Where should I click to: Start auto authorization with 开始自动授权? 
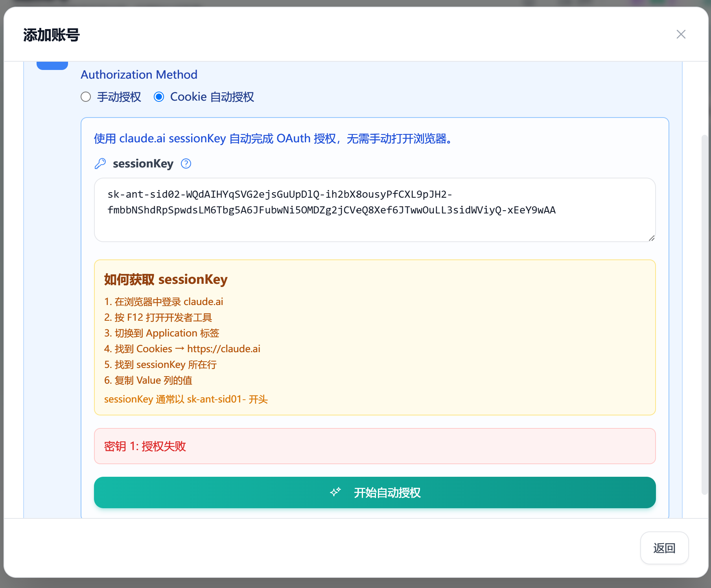point(375,492)
